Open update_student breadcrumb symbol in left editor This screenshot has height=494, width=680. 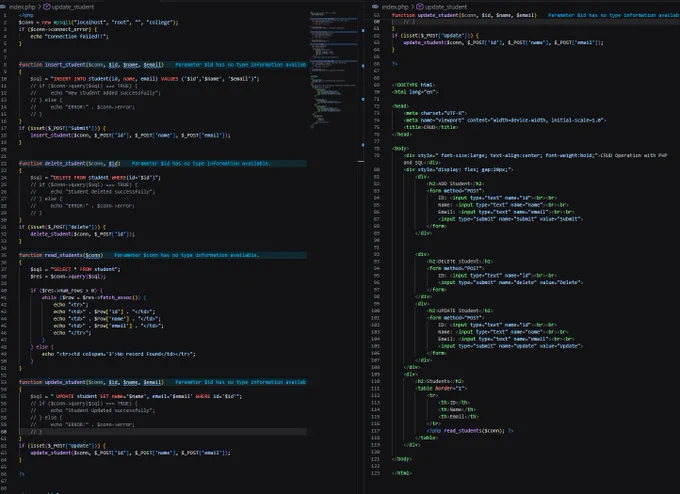pos(72,7)
